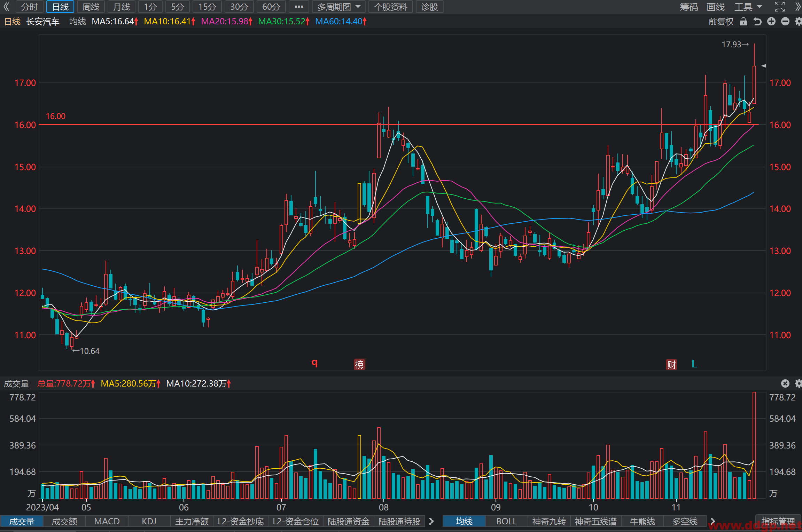Show more periods via the ellipsis button

(299, 7)
